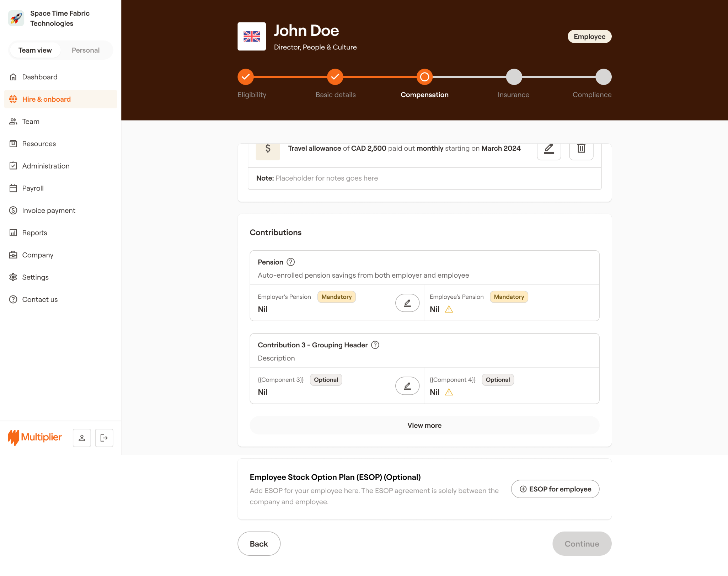Edit the Employer's Pension contribution

(407, 303)
